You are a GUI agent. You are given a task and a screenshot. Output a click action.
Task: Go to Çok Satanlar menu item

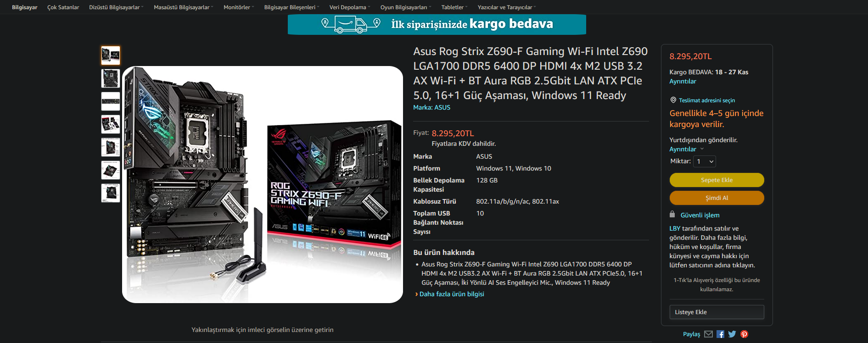(63, 7)
